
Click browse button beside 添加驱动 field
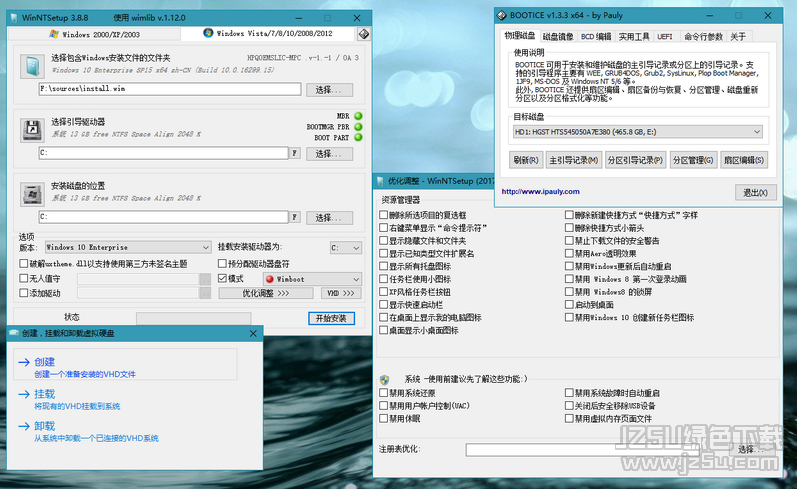point(205,293)
